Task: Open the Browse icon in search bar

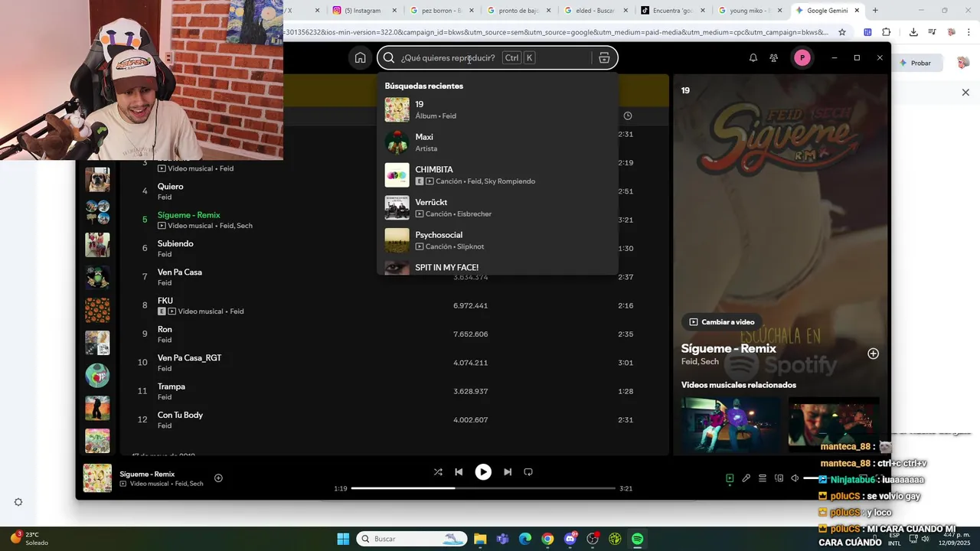Action: tap(604, 58)
